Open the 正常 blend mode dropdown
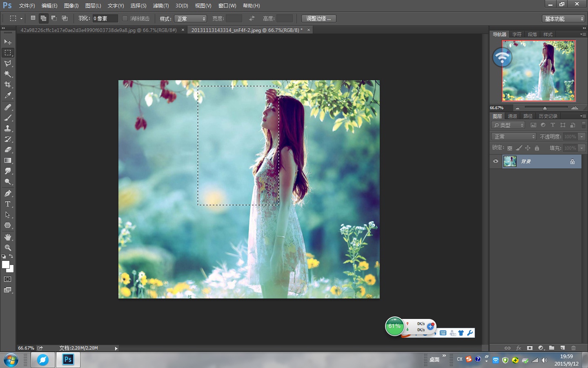 (x=514, y=137)
